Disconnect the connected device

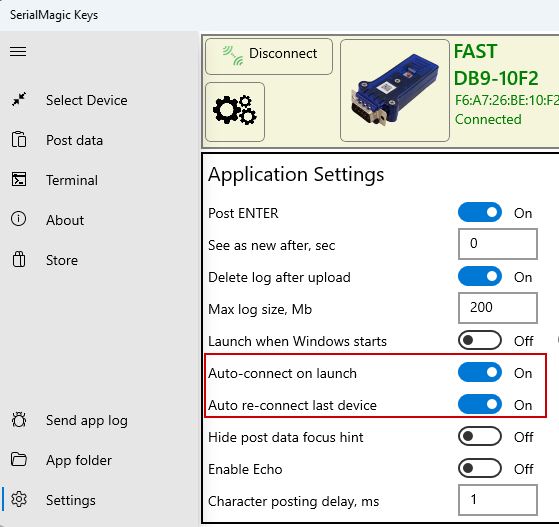pyautogui.click(x=269, y=57)
